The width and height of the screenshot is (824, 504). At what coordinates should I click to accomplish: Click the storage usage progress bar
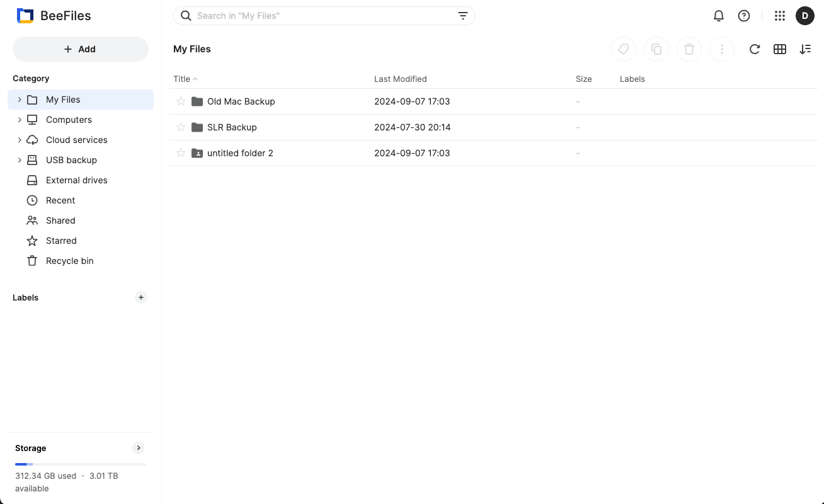click(x=81, y=464)
